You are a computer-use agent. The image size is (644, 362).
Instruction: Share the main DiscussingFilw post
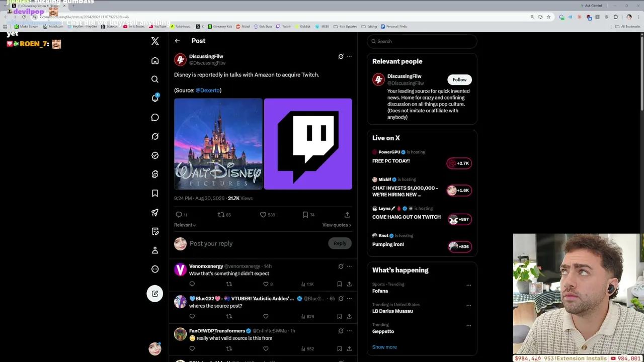tap(347, 215)
